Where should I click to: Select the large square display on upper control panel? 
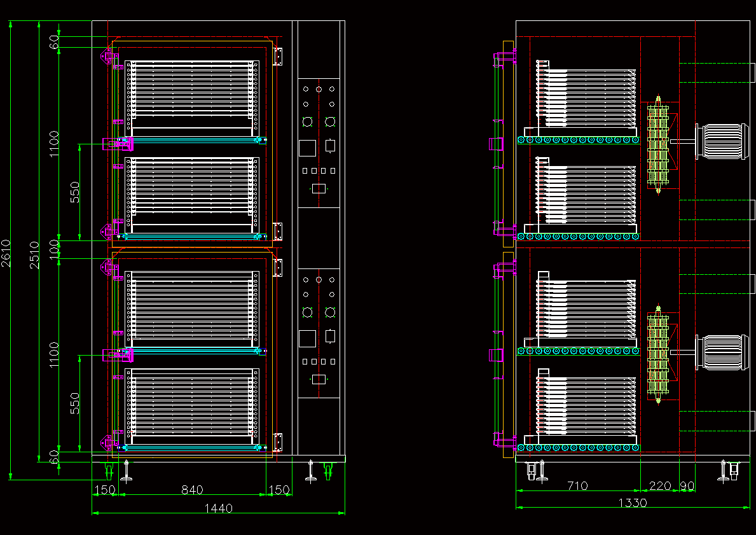pos(307,148)
